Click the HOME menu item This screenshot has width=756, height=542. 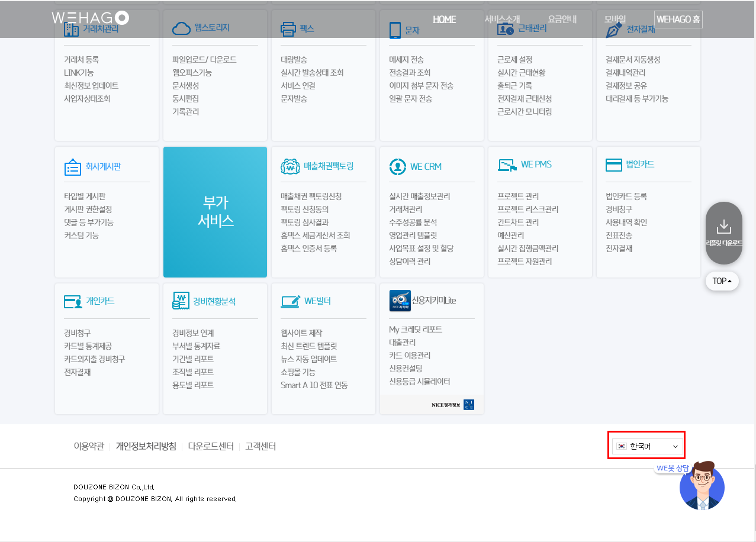(x=444, y=19)
